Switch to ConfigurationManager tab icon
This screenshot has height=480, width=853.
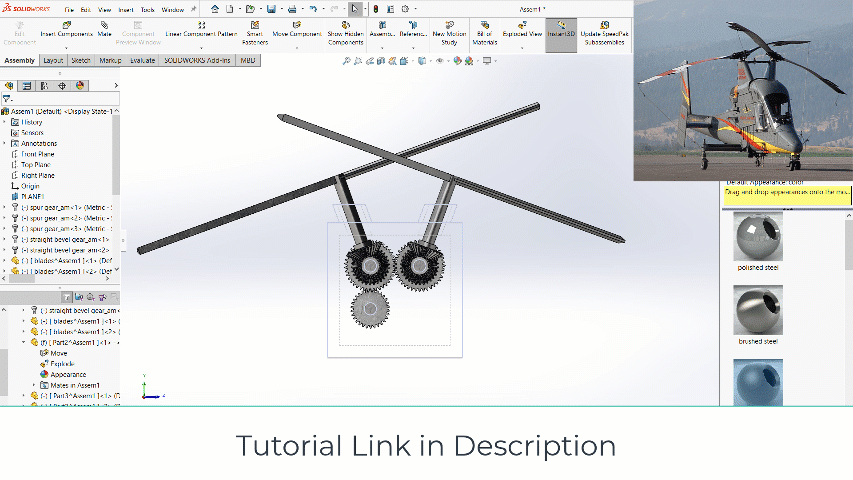click(45, 85)
